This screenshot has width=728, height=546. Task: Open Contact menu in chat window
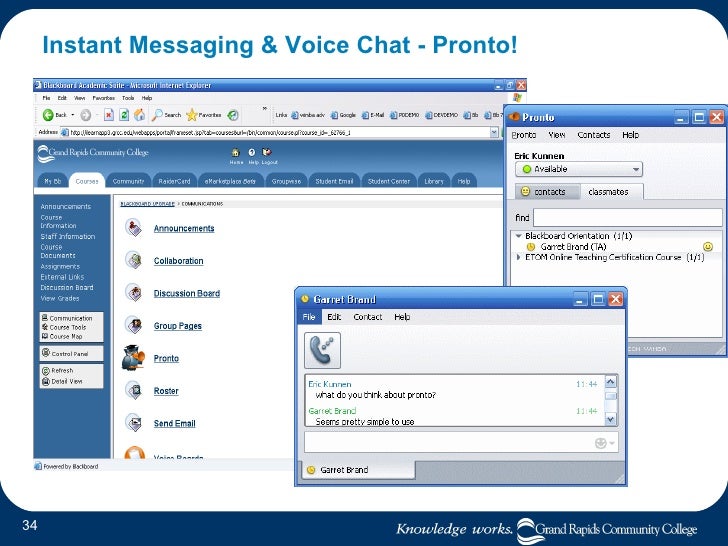coord(368,317)
